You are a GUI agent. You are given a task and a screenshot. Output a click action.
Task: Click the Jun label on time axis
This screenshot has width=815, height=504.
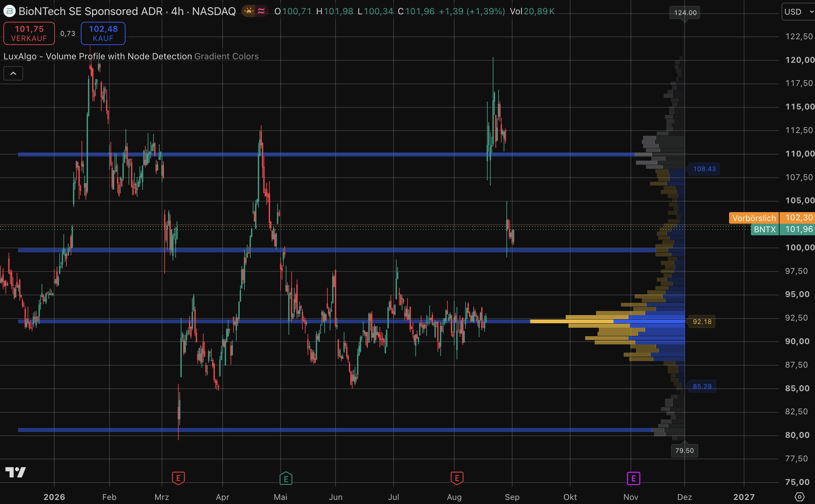(336, 497)
